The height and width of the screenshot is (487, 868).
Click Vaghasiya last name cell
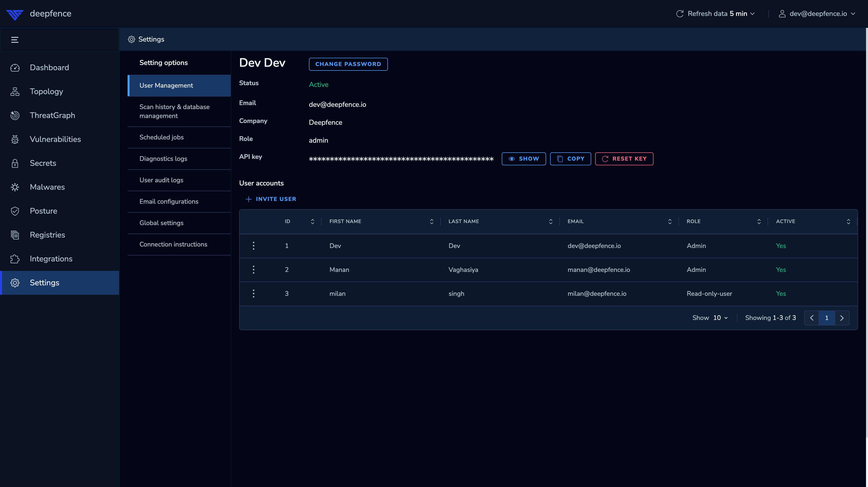click(x=463, y=270)
